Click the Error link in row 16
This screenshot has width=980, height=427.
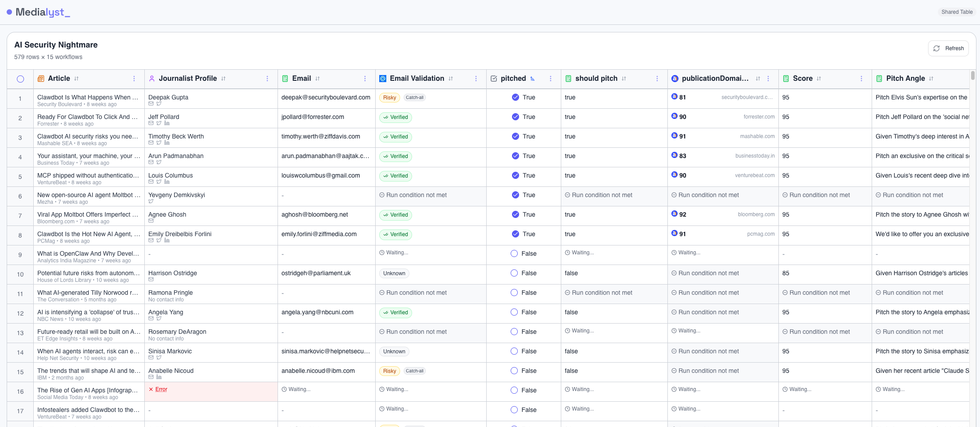tap(161, 389)
